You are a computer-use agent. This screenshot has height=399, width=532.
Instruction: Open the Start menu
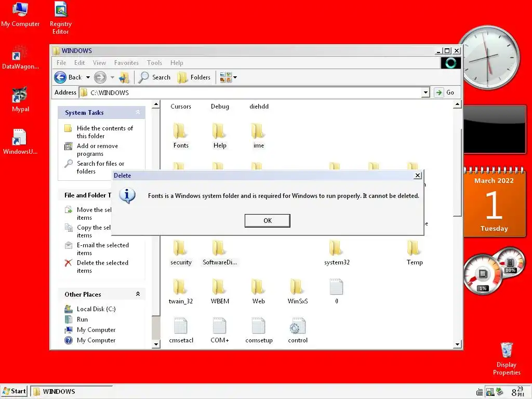(x=14, y=391)
